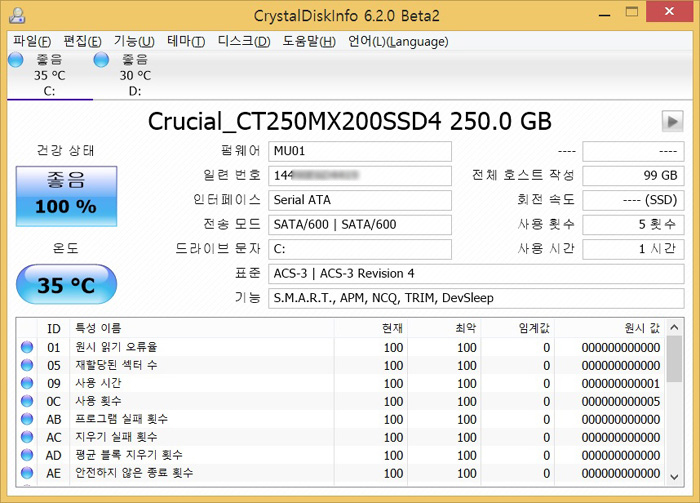Open the 파일(F) menu
Image resolution: width=700 pixels, height=503 pixels.
(x=32, y=41)
